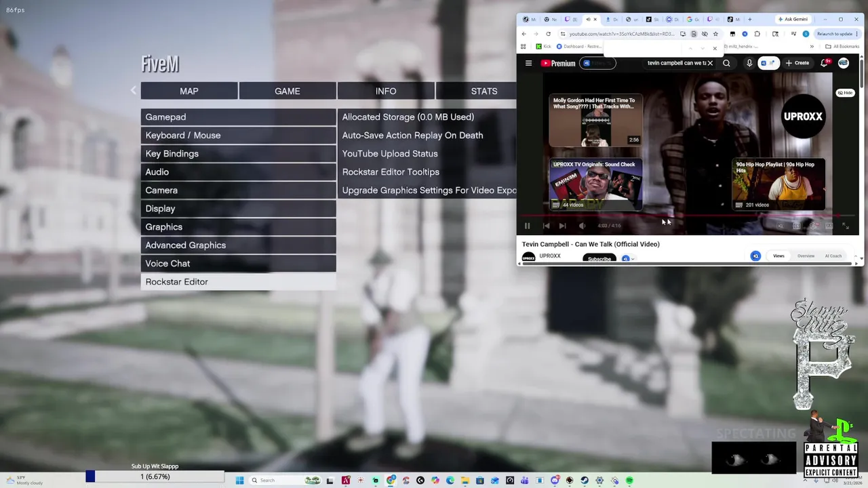The image size is (868, 488).
Task: Open Advanced Graphics settings
Action: point(238,245)
